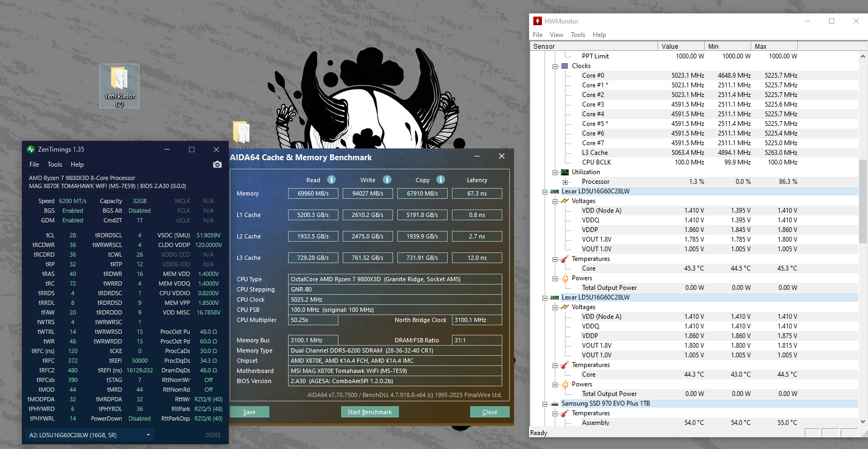Image resolution: width=868 pixels, height=449 pixels.
Task: Collapse the Utilization node in HWMonitor
Action: (x=555, y=173)
